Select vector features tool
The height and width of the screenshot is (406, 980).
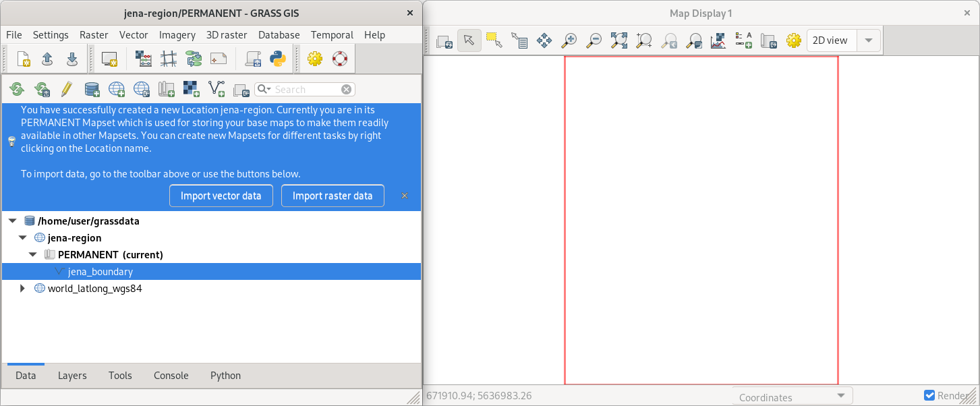494,41
